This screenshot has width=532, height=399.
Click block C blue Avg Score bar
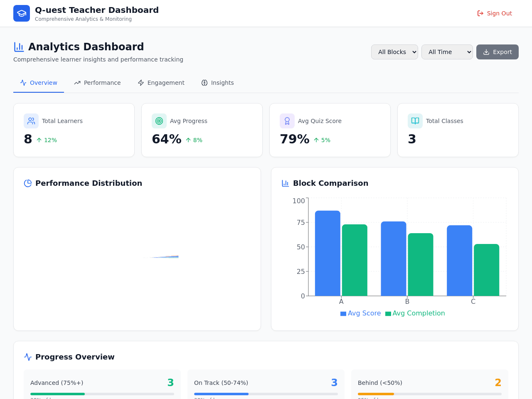tap(459, 261)
